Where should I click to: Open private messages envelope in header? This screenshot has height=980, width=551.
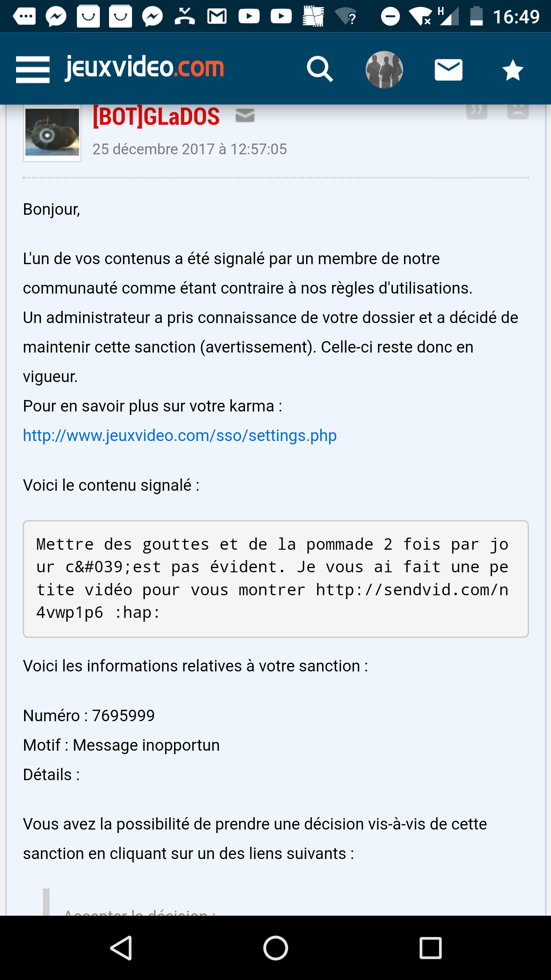point(448,70)
